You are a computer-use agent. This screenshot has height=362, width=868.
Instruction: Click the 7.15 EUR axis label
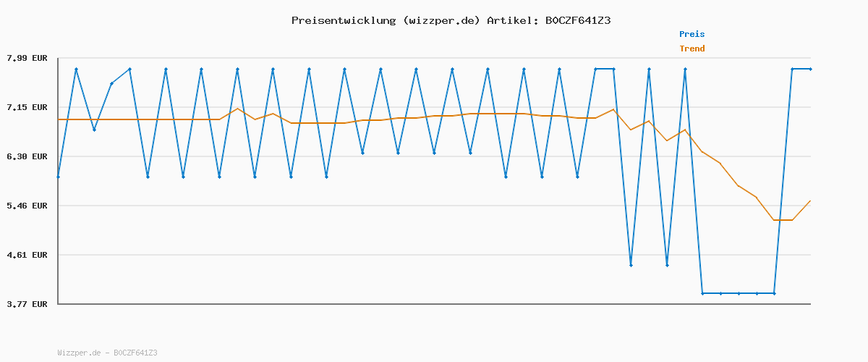tap(27, 107)
